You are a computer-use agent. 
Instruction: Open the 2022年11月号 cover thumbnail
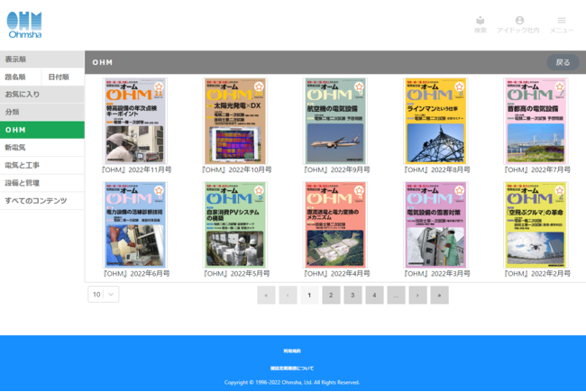pos(135,121)
